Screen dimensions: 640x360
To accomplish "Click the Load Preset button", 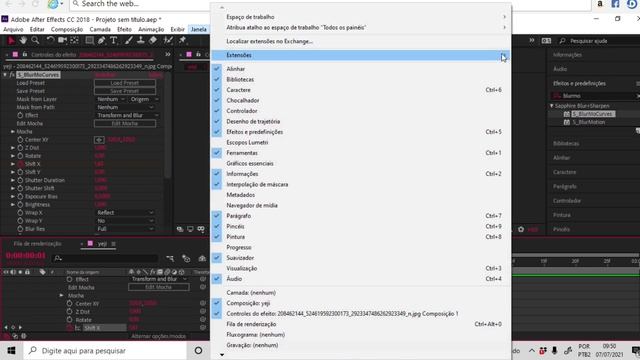I will (x=125, y=83).
